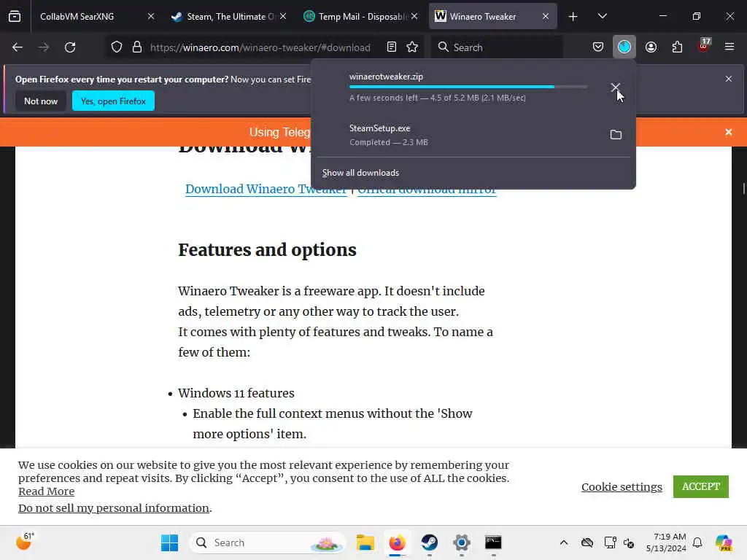
Task: Open the notifications bell
Action: click(697, 542)
